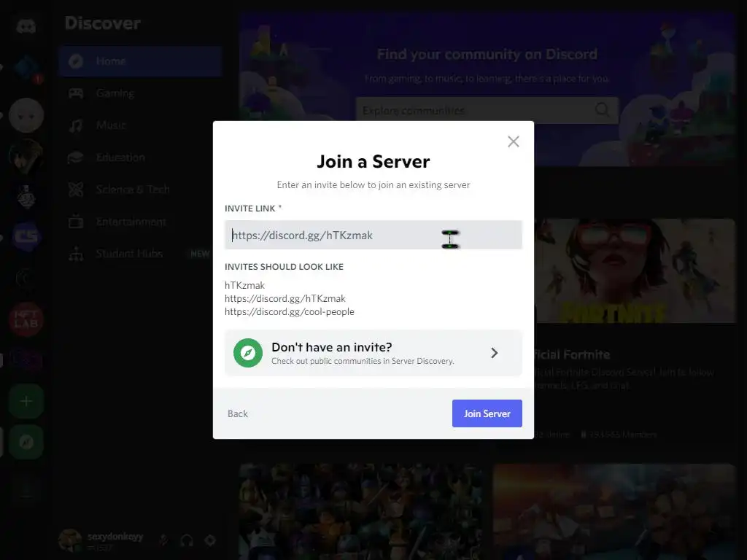
Task: Click the Entertainment TV icon
Action: [76, 222]
